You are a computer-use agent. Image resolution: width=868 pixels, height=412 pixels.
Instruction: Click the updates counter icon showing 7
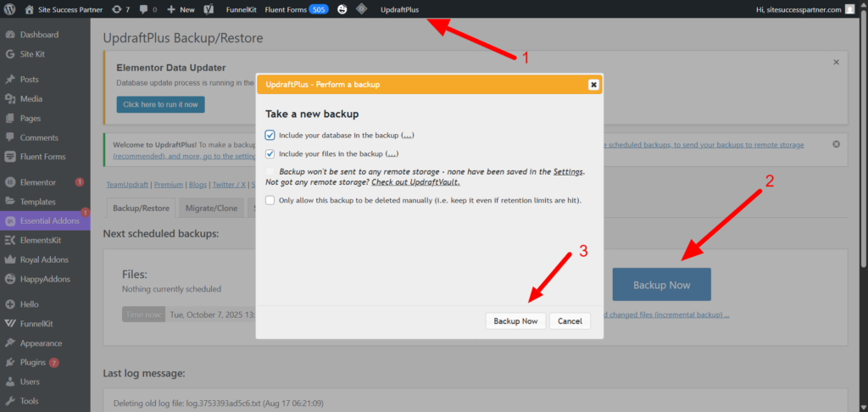116,9
